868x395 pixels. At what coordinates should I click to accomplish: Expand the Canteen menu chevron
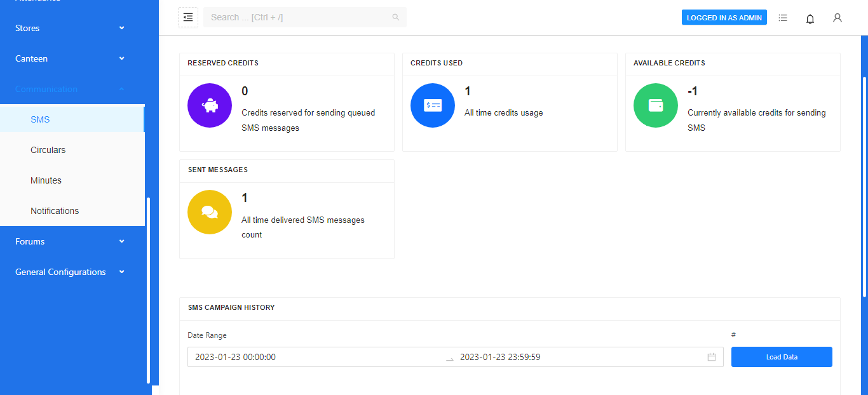[x=122, y=58]
